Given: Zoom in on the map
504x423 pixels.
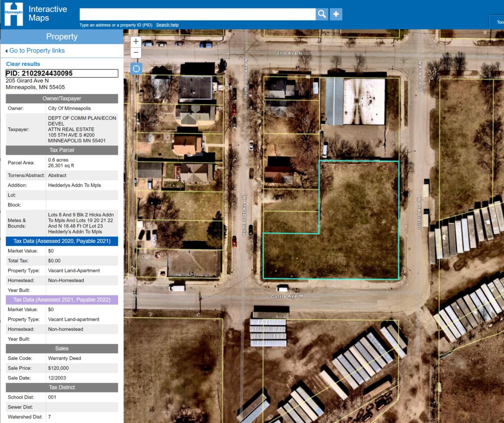Looking at the screenshot, I should click(x=136, y=42).
